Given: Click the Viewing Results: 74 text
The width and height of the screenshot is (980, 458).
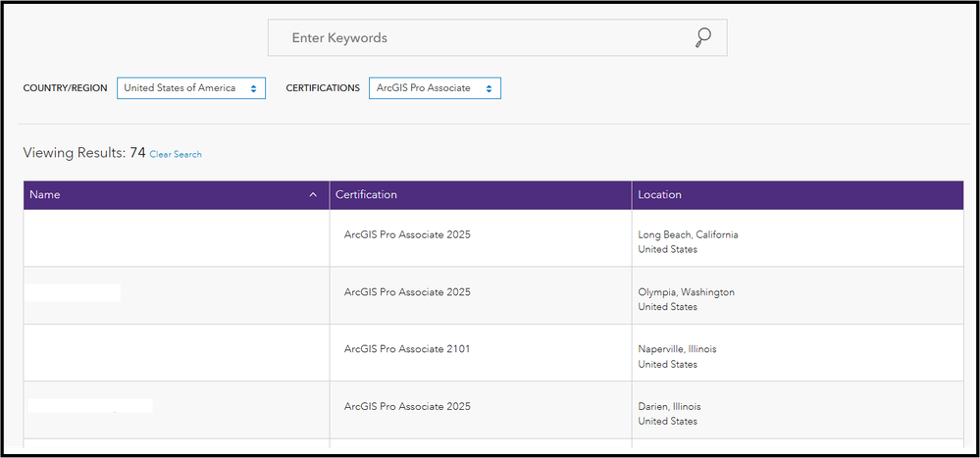Looking at the screenshot, I should 84,153.
